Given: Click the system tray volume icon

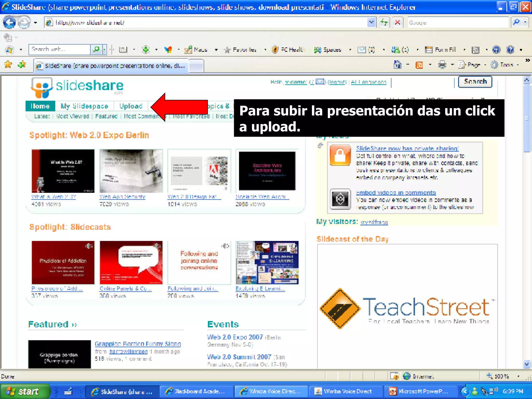Looking at the screenshot, I should [x=494, y=391].
